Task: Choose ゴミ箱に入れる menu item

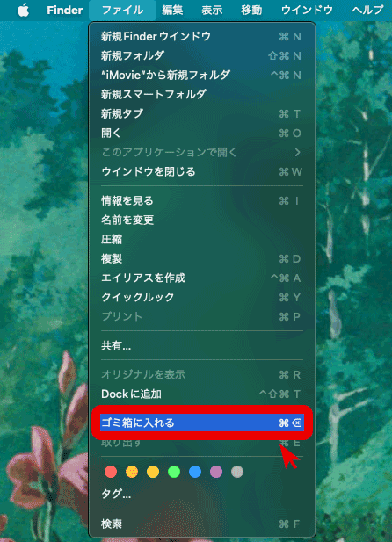Action: (202, 423)
